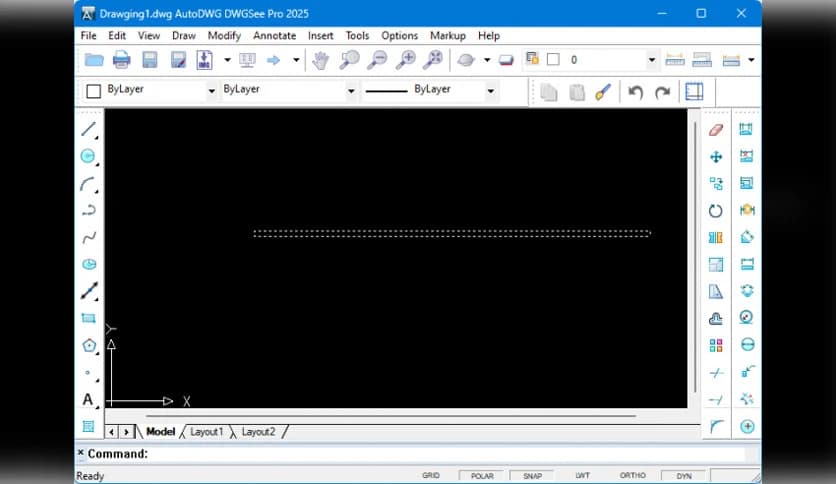Click the Zoom window magnifier icon
836x484 pixels.
coord(349,60)
